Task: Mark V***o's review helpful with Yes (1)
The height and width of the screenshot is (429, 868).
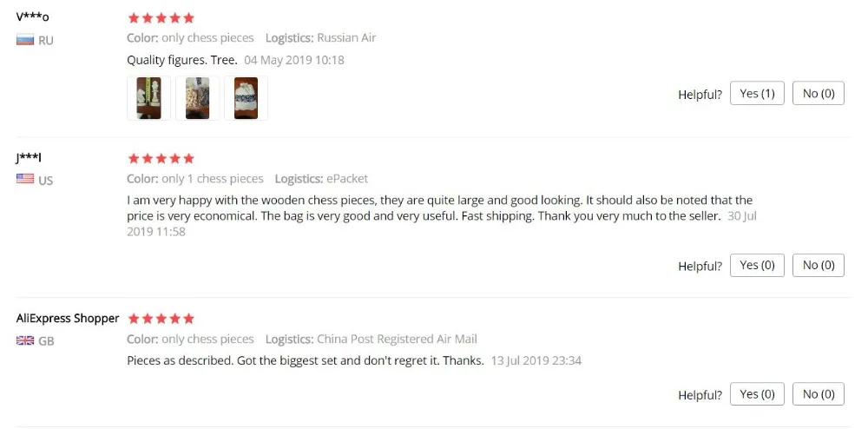Action: 757,93
